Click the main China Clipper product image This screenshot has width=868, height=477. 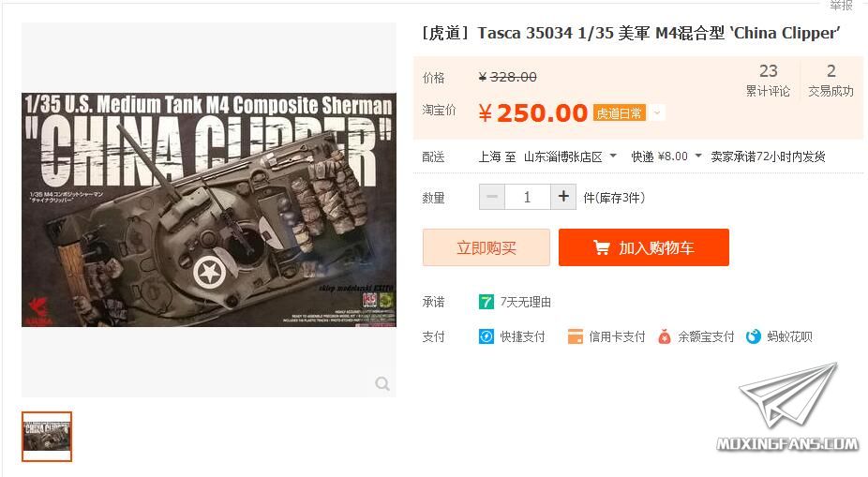tap(209, 210)
